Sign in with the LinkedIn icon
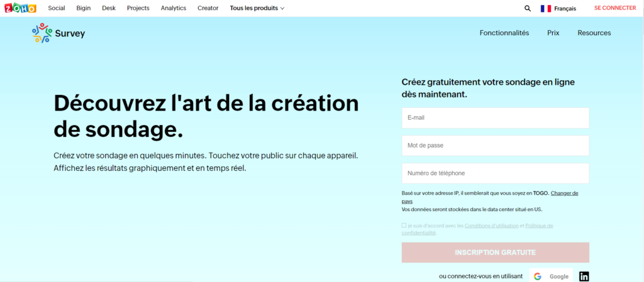The width and height of the screenshot is (644, 282). [x=584, y=276]
